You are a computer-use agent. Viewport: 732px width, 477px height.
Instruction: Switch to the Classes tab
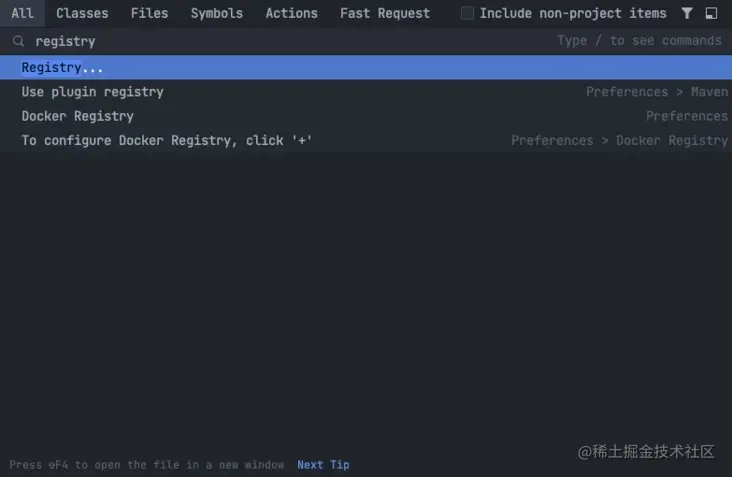tap(82, 13)
